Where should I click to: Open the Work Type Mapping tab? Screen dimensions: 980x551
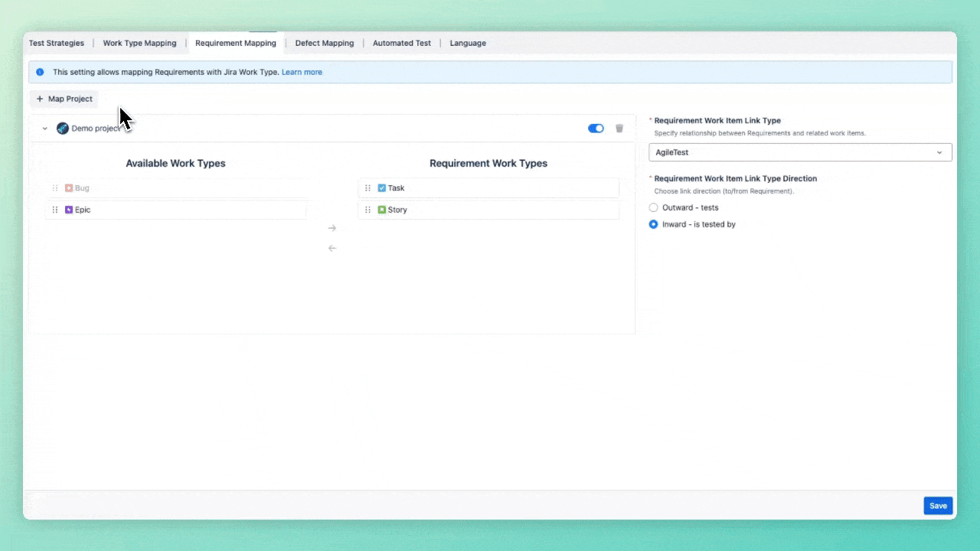tap(139, 43)
